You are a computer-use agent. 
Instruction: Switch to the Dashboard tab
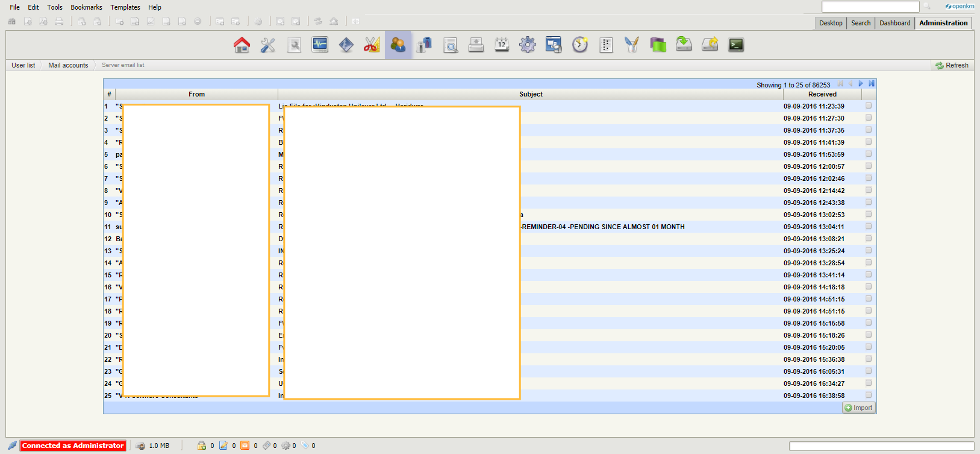(894, 23)
